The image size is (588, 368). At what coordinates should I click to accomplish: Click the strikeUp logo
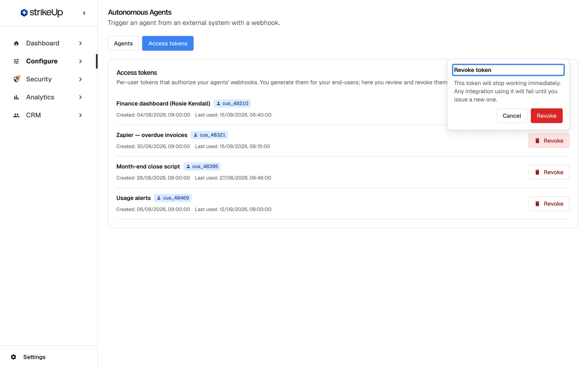[42, 13]
